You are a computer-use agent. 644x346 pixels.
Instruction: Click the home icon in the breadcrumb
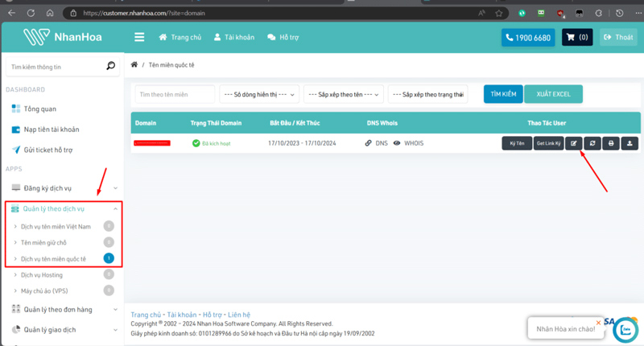tap(134, 64)
